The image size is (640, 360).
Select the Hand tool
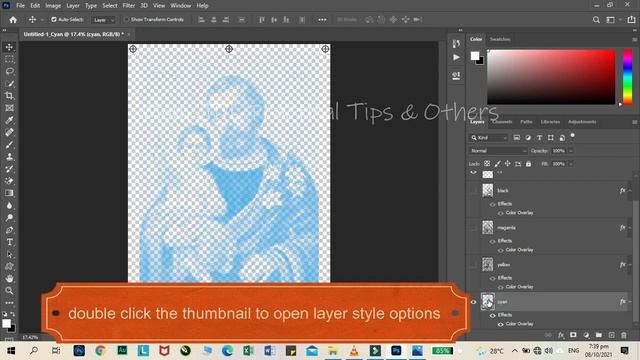click(9, 278)
